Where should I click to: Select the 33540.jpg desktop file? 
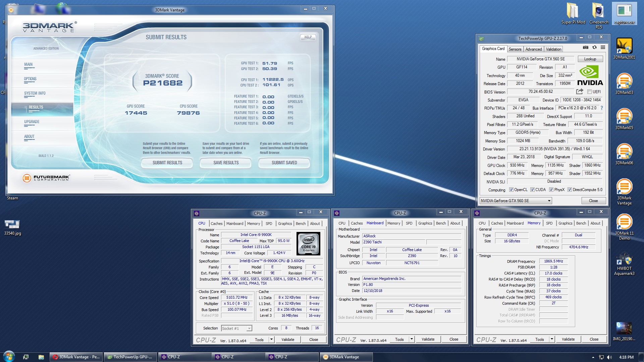point(12,228)
